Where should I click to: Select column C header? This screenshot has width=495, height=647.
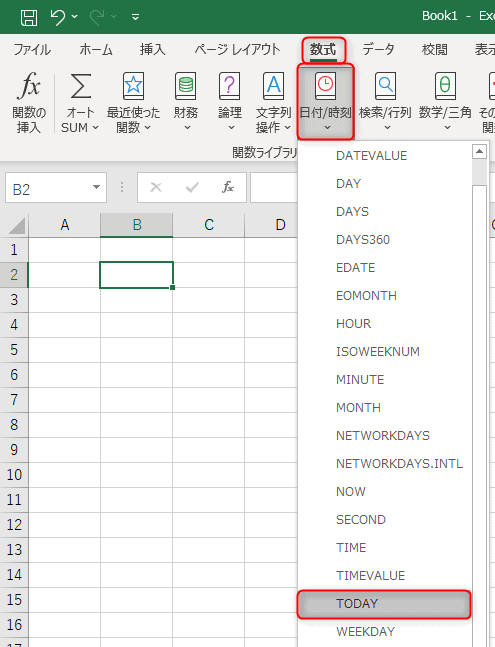[209, 225]
